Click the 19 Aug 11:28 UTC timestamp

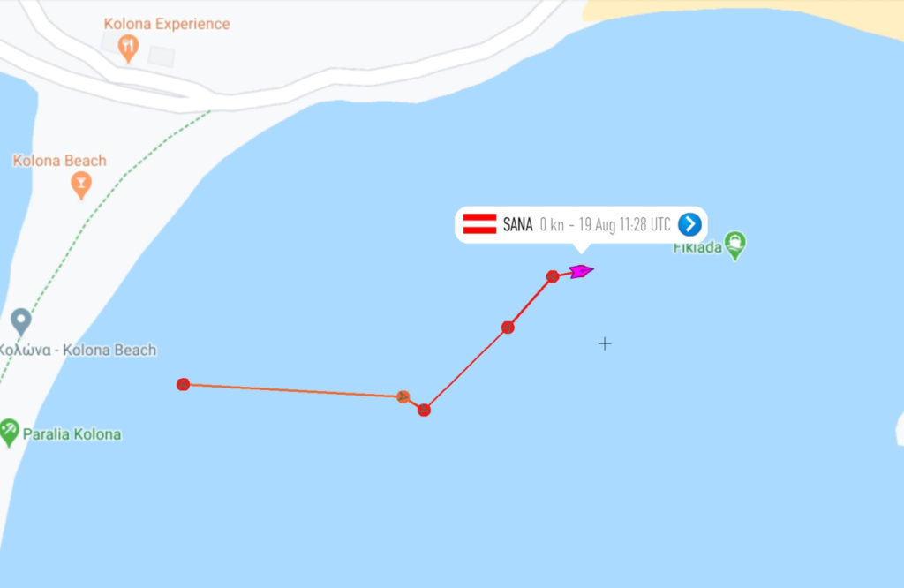pyautogui.click(x=624, y=224)
